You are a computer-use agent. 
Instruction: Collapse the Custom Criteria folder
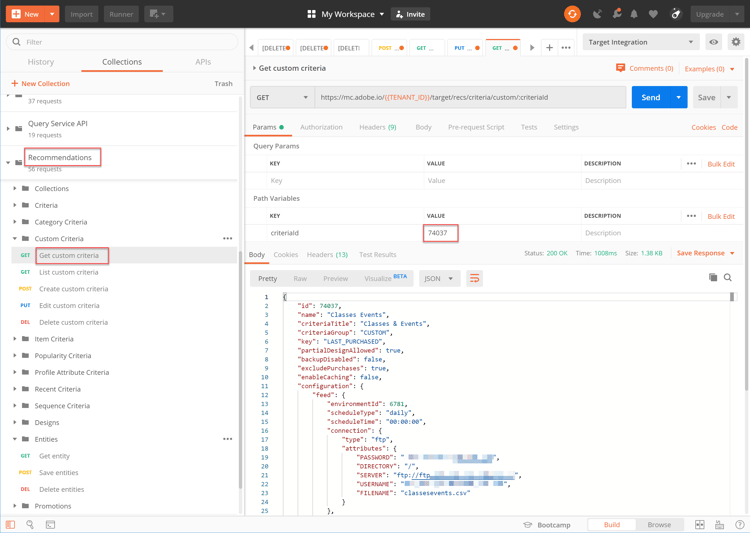[14, 238]
